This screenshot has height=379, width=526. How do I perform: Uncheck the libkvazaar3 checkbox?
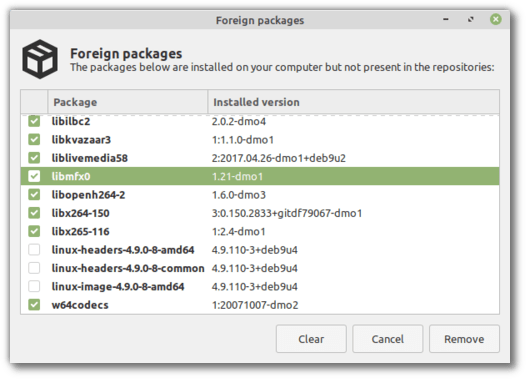pyautogui.click(x=34, y=140)
